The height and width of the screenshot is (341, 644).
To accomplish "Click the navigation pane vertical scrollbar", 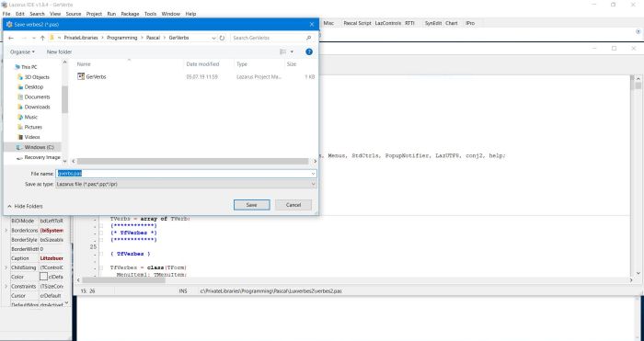I will 65,99.
